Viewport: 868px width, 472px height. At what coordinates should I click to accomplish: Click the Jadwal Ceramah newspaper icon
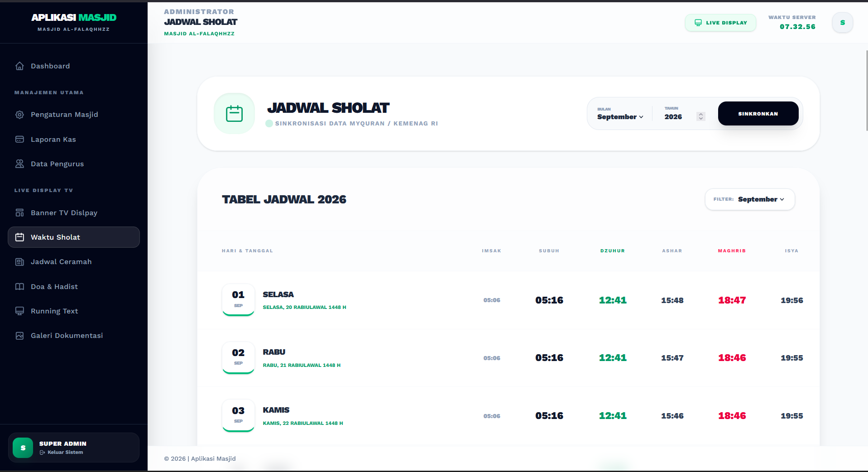coord(19,262)
